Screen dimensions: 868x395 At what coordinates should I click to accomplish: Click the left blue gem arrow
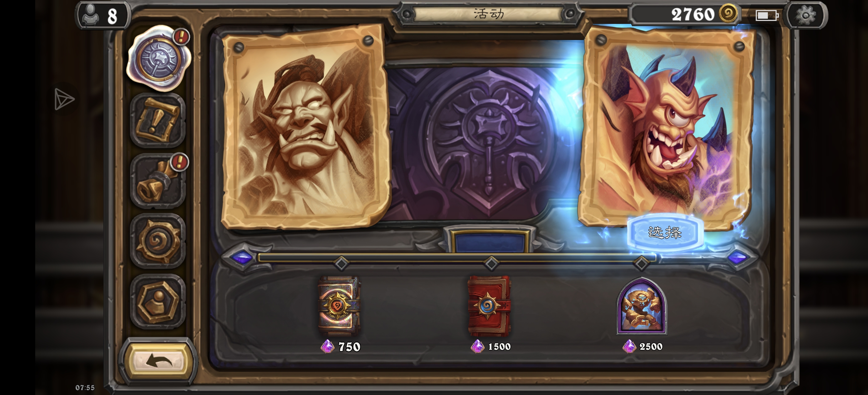coord(242,258)
